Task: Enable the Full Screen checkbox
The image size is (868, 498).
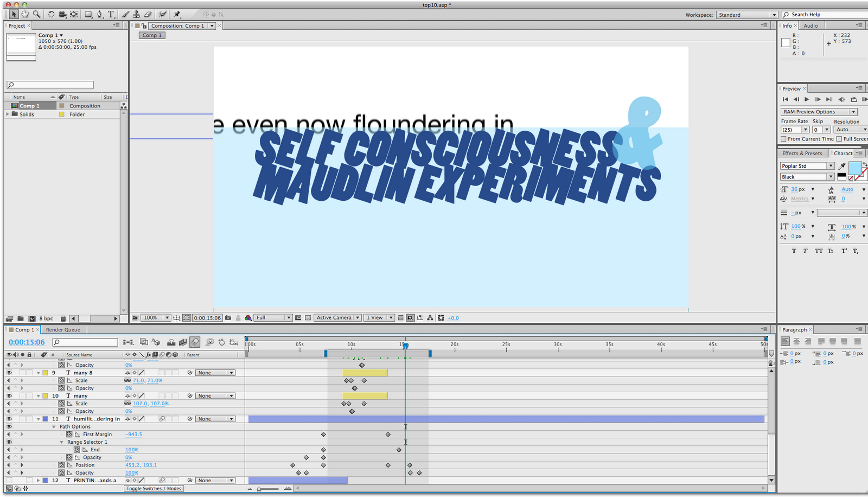Action: (839, 139)
